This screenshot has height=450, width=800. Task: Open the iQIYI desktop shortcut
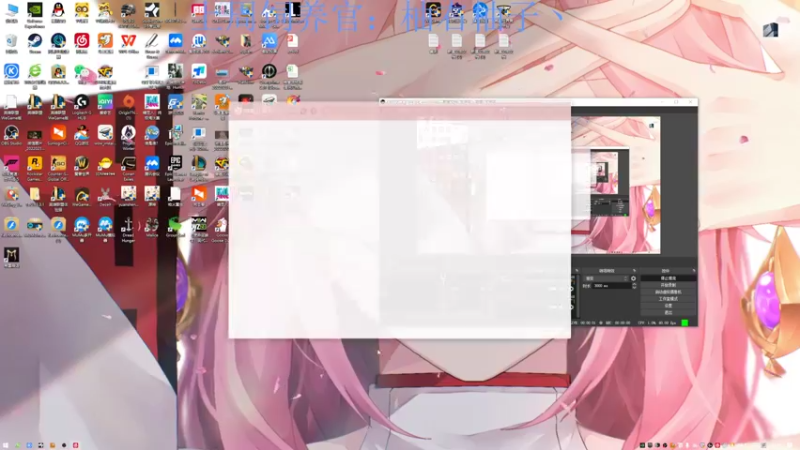(x=105, y=104)
